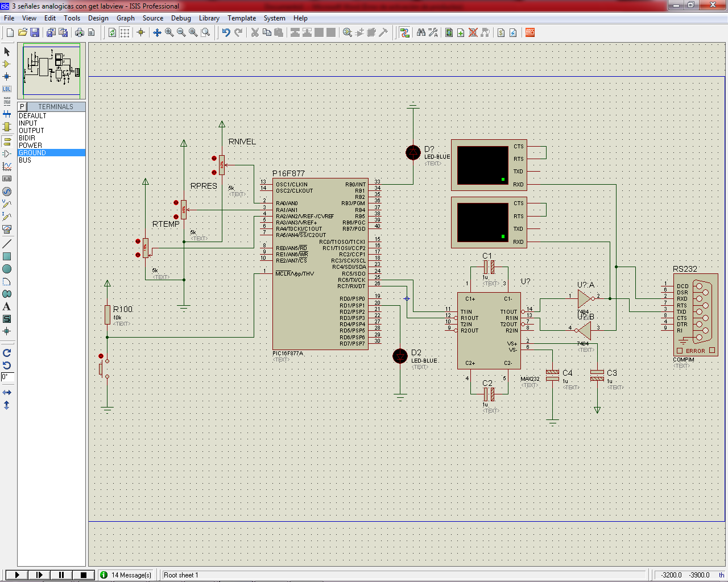The height and width of the screenshot is (582, 728).
Task: Click the pan/center view icon
Action: coord(157,32)
